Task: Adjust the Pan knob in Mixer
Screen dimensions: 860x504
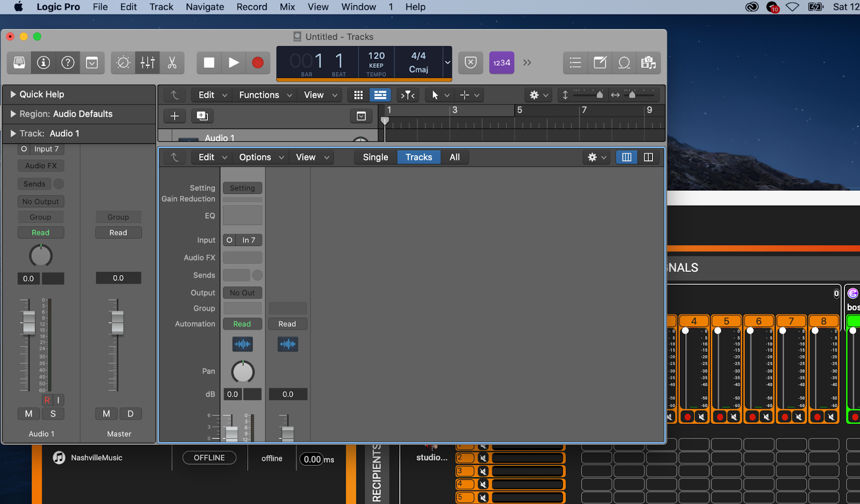Action: pyautogui.click(x=243, y=372)
